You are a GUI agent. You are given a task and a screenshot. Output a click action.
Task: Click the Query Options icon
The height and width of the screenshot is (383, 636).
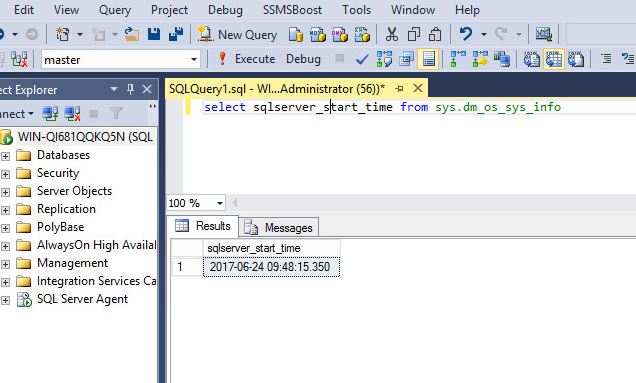(x=406, y=59)
